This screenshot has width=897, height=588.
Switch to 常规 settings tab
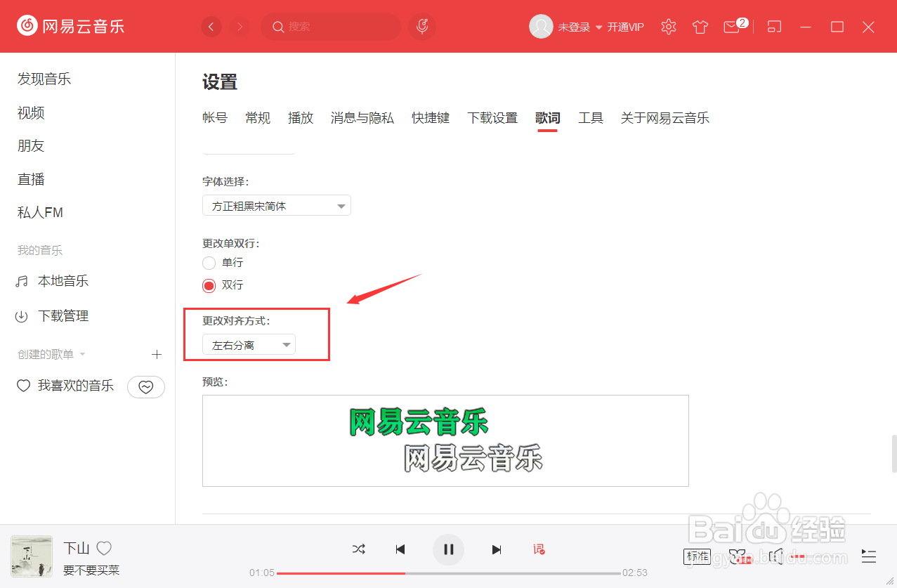(x=258, y=118)
